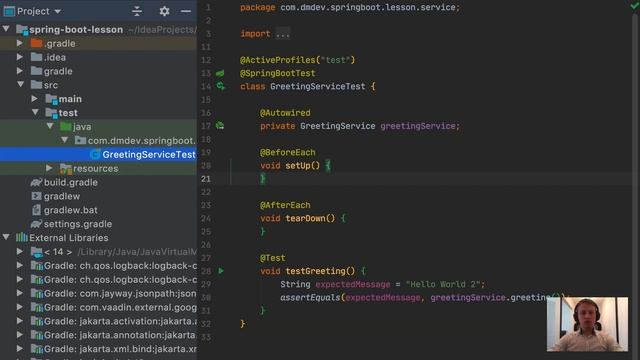Click GreetingServiceTest class icon in tree
Viewport: 640px width, 360px height.
(95, 154)
